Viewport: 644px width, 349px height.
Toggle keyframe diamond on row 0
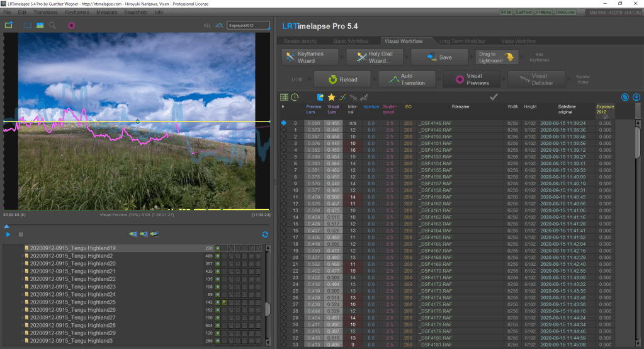coord(284,123)
